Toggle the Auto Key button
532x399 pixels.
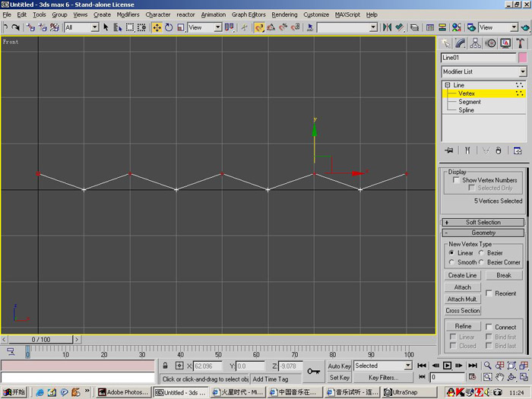pos(339,366)
